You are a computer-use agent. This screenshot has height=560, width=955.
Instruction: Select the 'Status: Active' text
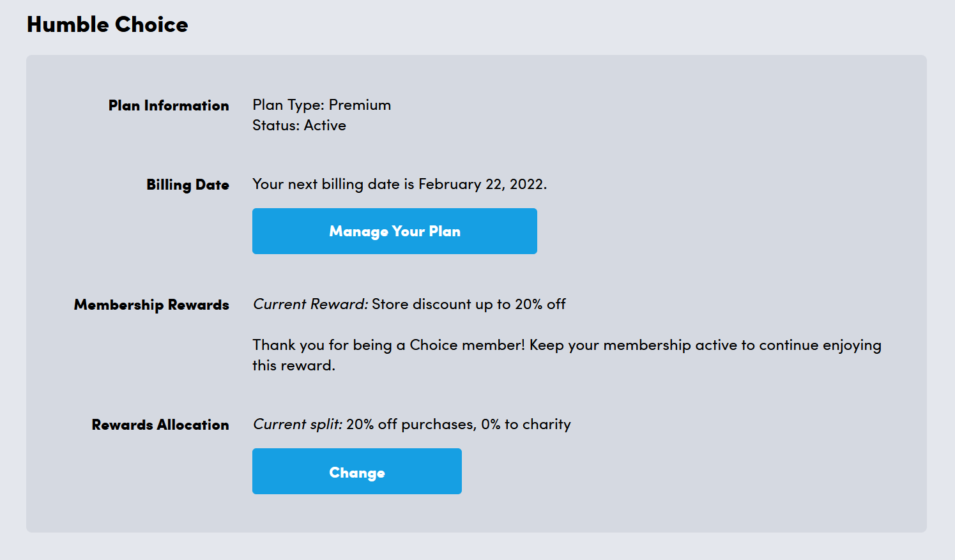pyautogui.click(x=299, y=125)
